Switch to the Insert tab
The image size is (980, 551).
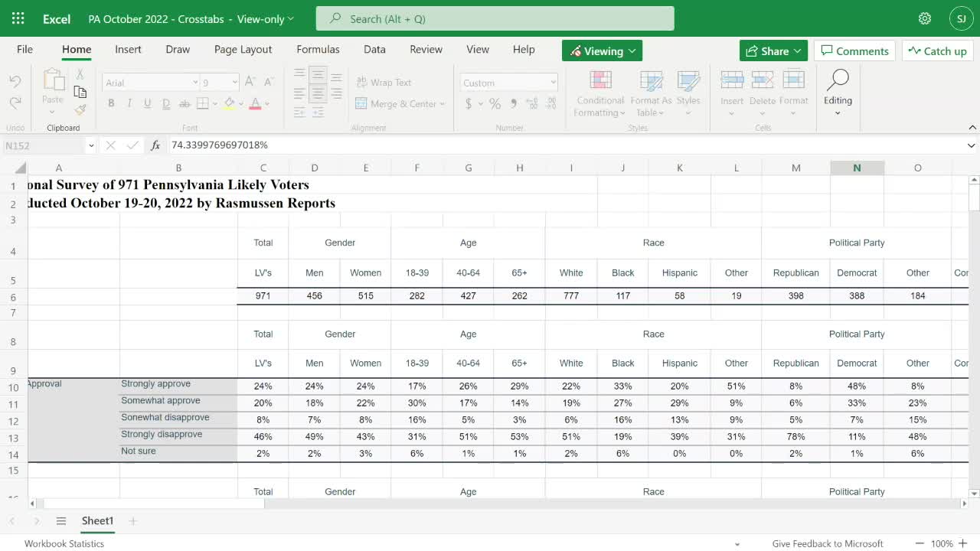tap(128, 49)
